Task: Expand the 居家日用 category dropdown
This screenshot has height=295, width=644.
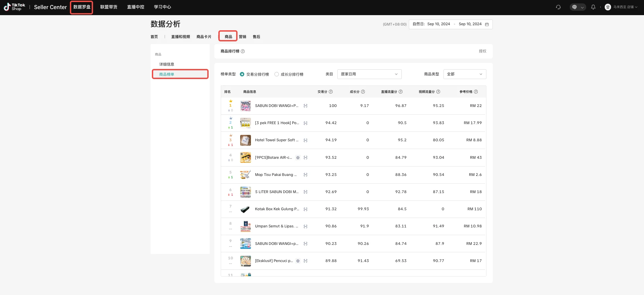Action: 369,74
